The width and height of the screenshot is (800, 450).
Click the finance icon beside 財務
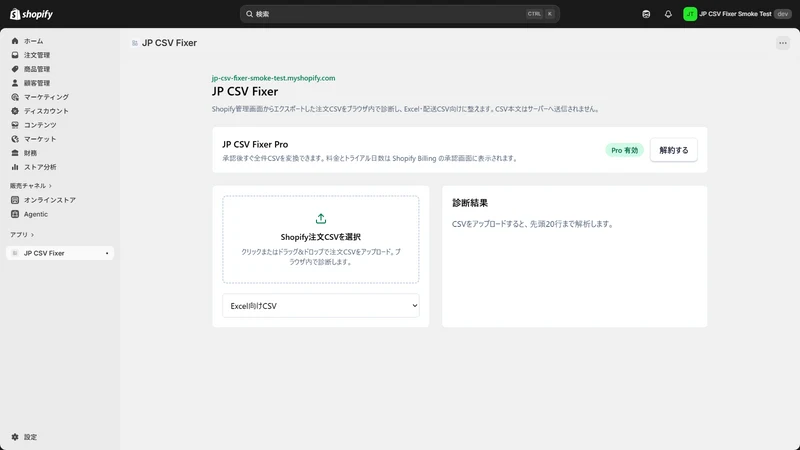click(15, 153)
